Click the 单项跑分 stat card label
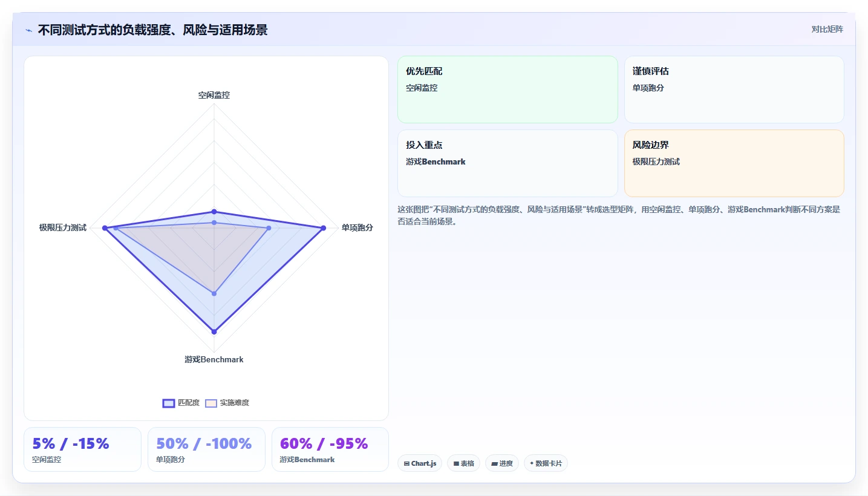Screen dimensions: 868x496 pyautogui.click(x=171, y=459)
